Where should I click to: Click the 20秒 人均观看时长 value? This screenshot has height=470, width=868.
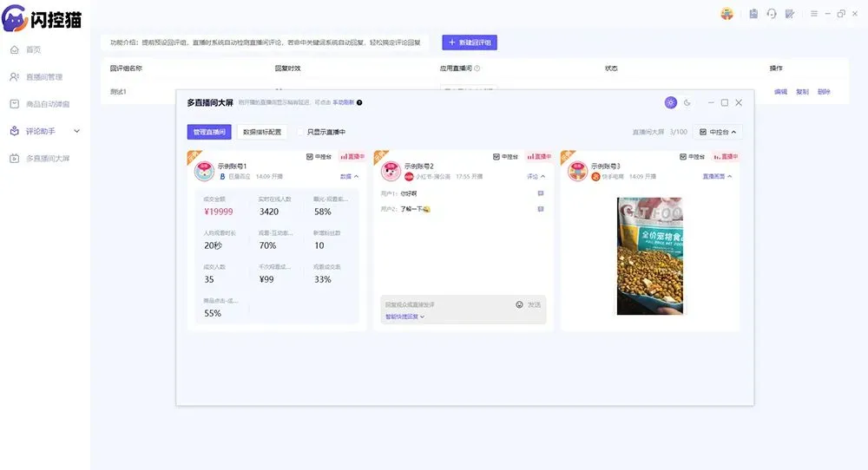[x=214, y=245]
